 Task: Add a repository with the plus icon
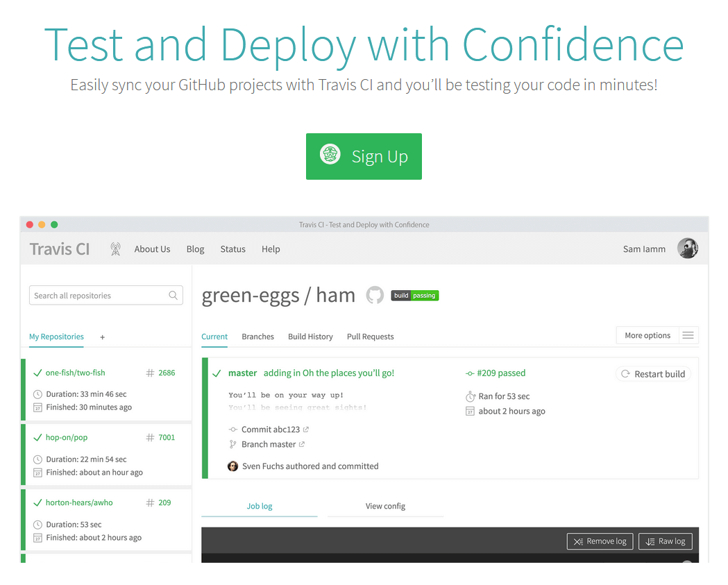click(102, 337)
